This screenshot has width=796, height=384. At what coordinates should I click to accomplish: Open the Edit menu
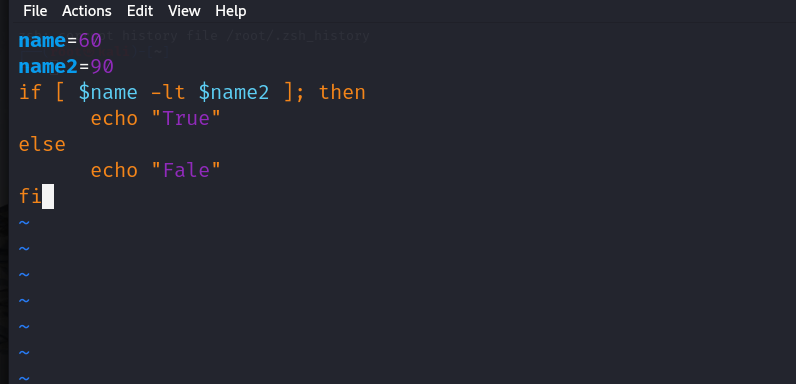coord(140,11)
